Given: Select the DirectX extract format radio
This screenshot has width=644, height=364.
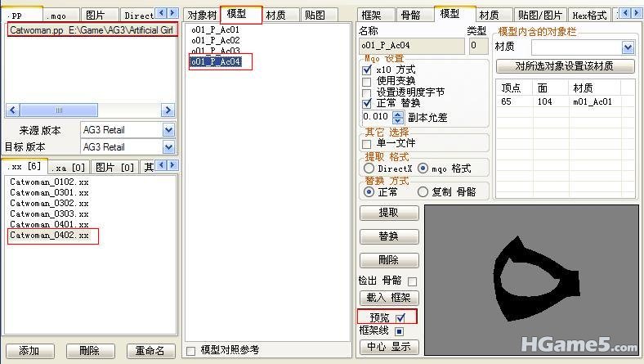Looking at the screenshot, I should [369, 169].
